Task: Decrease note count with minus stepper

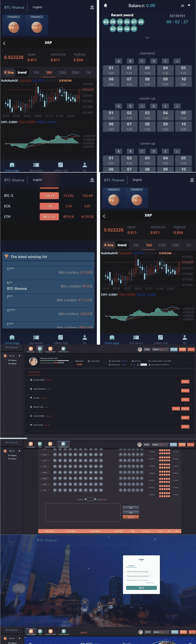Action: click(85, 499)
